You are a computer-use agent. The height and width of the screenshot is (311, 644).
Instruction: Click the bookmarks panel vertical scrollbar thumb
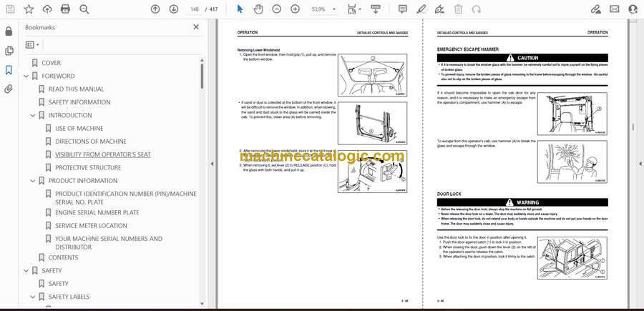pos(202,76)
